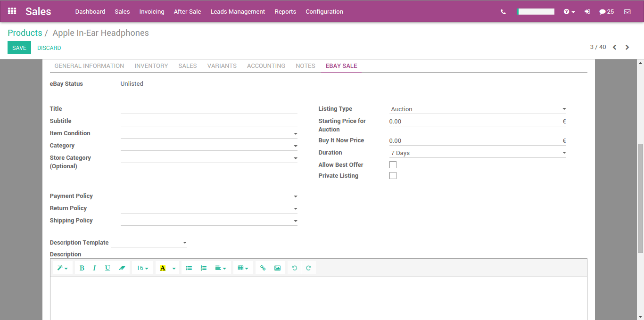
Task: Check the Private Listing option
Action: (393, 175)
